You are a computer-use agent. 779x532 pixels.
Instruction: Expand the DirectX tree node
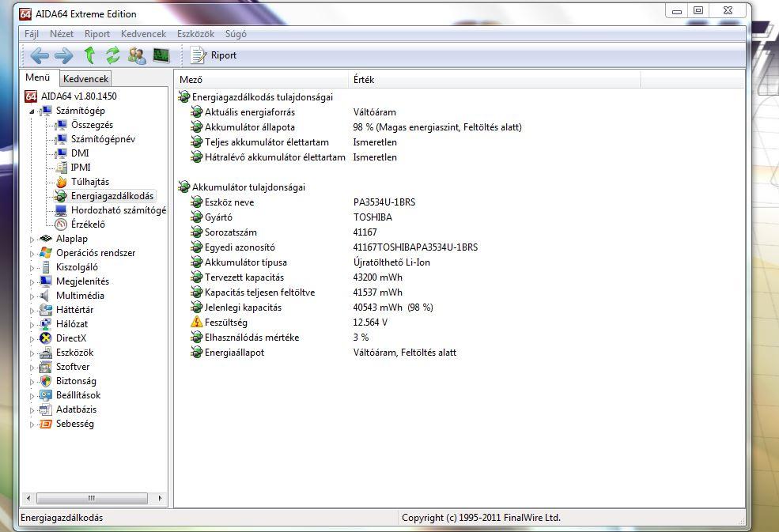pyautogui.click(x=32, y=339)
